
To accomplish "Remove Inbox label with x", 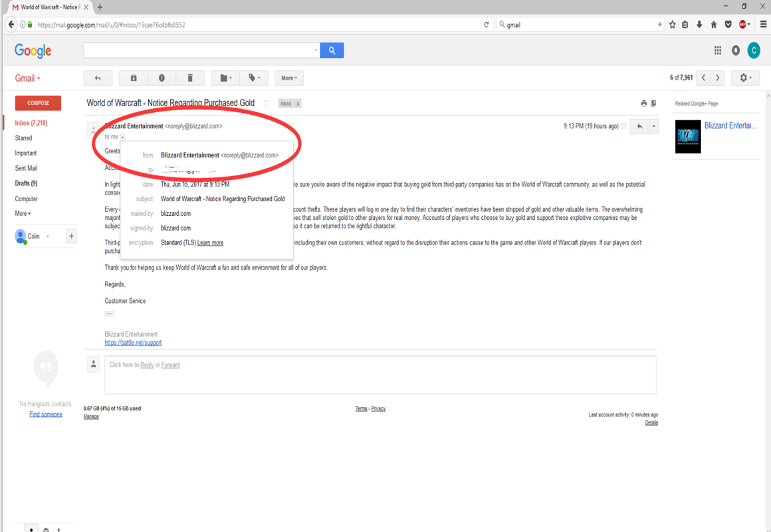I will coord(298,104).
